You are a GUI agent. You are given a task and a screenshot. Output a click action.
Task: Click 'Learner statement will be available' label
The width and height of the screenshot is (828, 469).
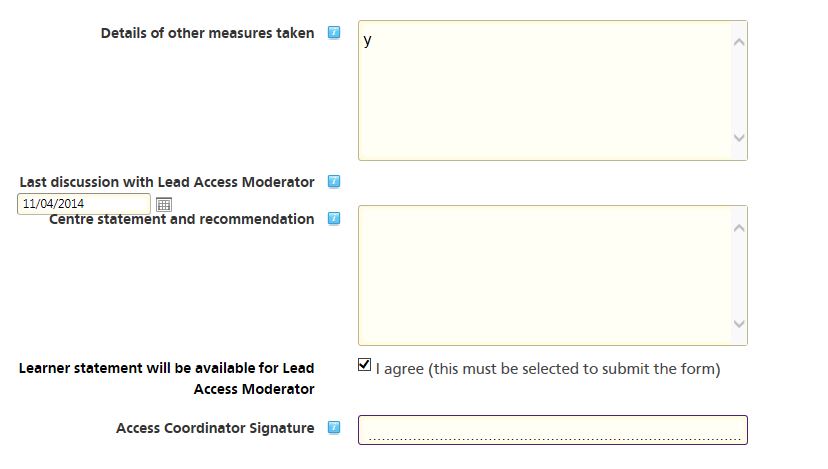[x=167, y=379]
